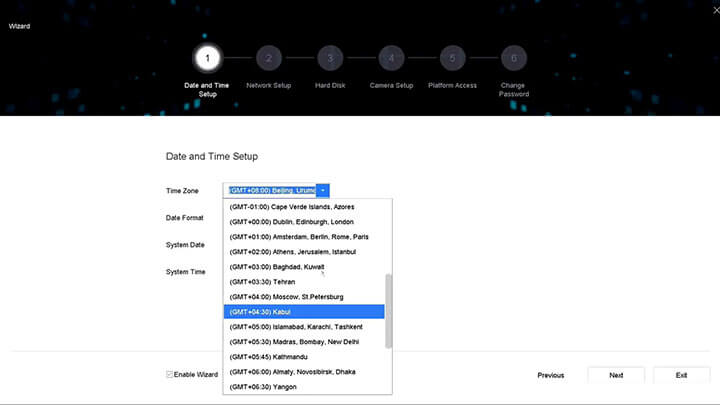Click the Time Zone selection field

tap(271, 189)
